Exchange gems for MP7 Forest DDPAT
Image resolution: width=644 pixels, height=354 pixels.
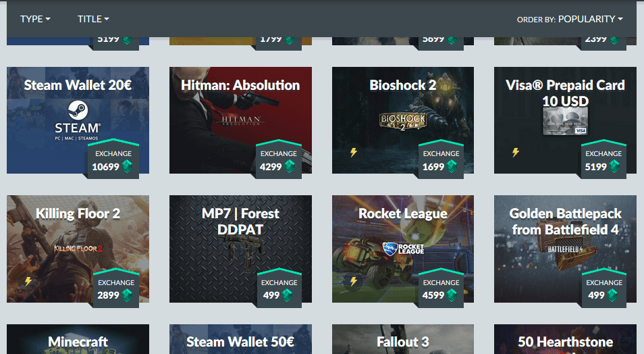point(279,288)
